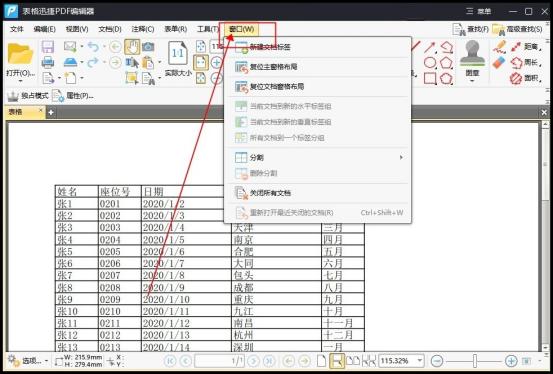Click the Undo arrow icon
Screen dimensions: 553x374
tap(93, 46)
